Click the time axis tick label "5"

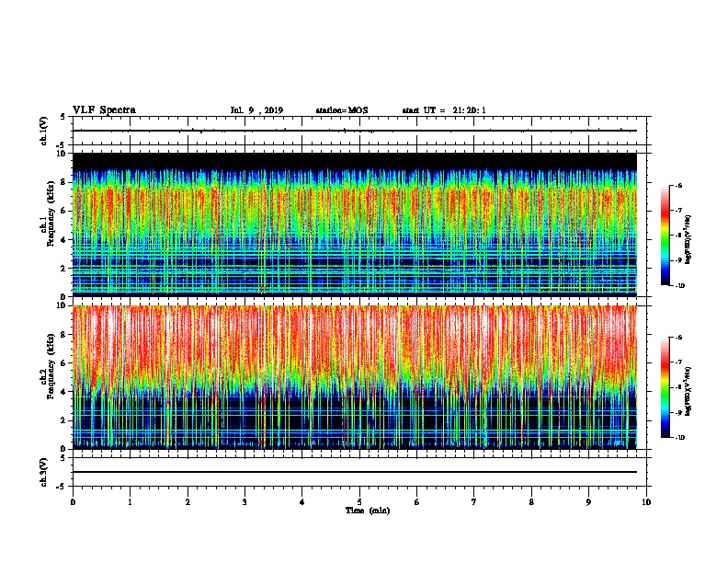tap(359, 501)
